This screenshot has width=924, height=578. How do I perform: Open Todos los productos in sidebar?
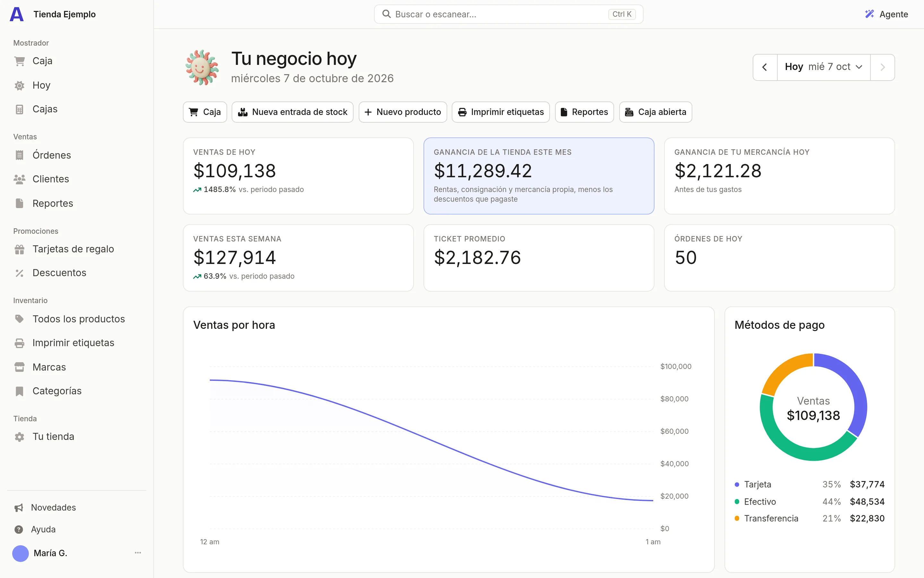(x=79, y=319)
